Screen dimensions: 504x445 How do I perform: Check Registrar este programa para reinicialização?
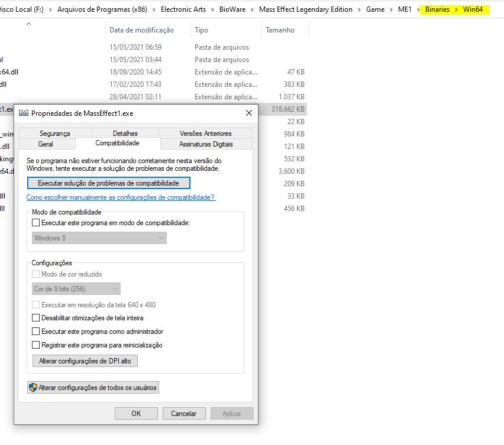tap(35, 345)
